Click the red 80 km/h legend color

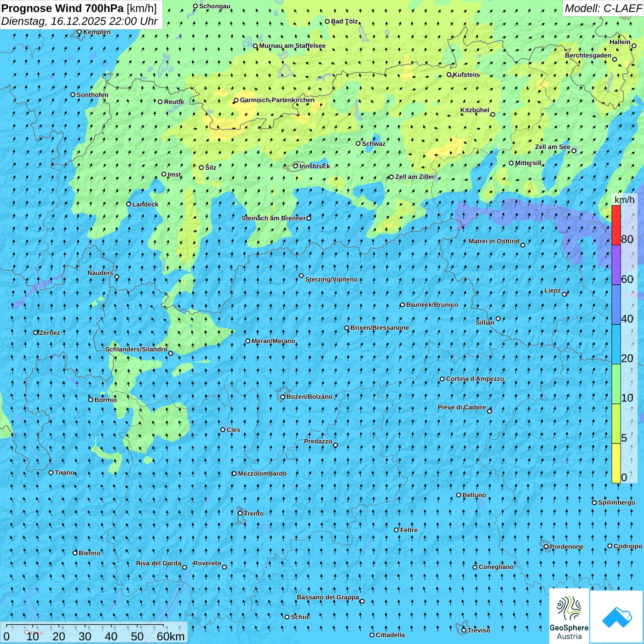tap(616, 225)
